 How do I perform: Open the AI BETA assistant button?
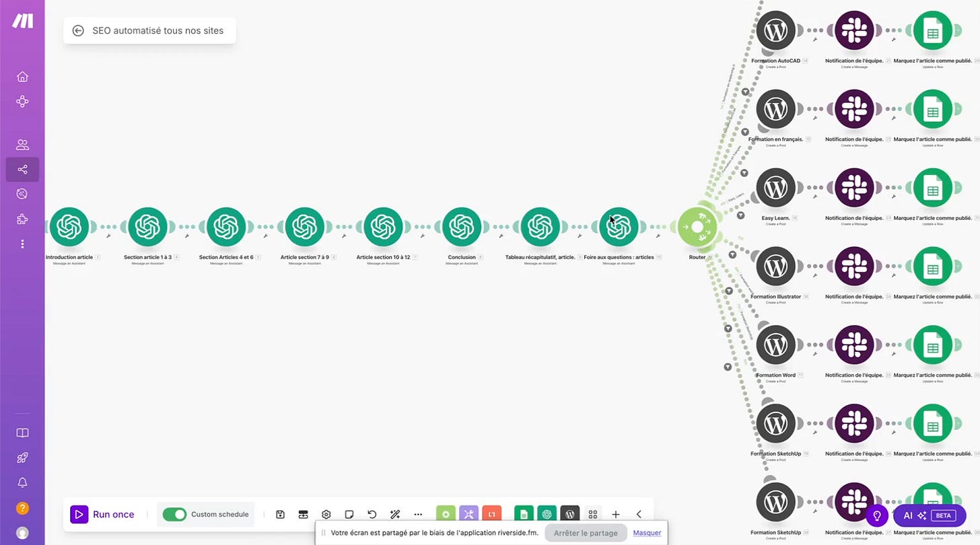point(930,515)
